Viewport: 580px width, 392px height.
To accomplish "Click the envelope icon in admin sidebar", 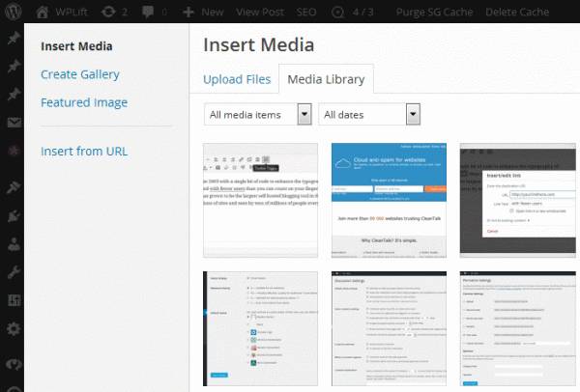I will pyautogui.click(x=14, y=124).
